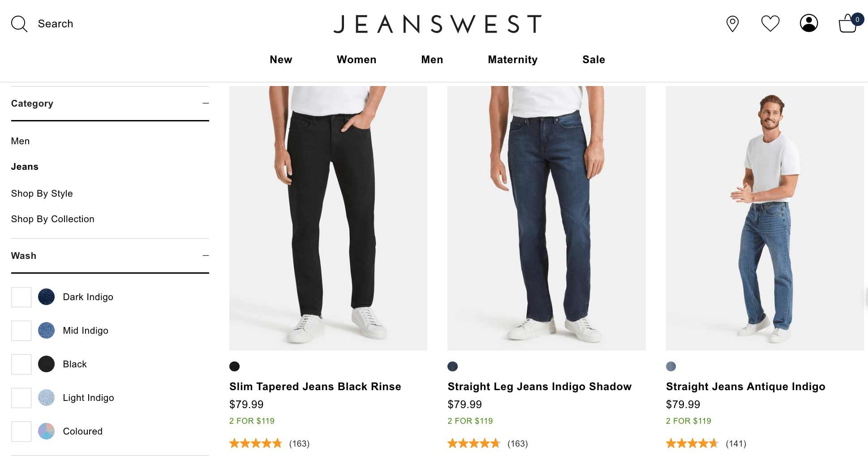
Task: Open the account profile icon
Action: tap(809, 23)
